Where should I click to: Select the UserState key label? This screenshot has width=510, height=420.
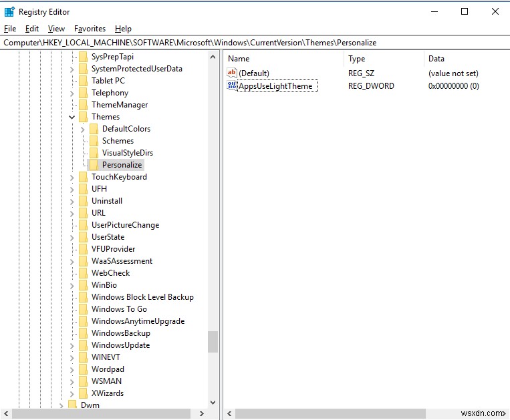108,237
